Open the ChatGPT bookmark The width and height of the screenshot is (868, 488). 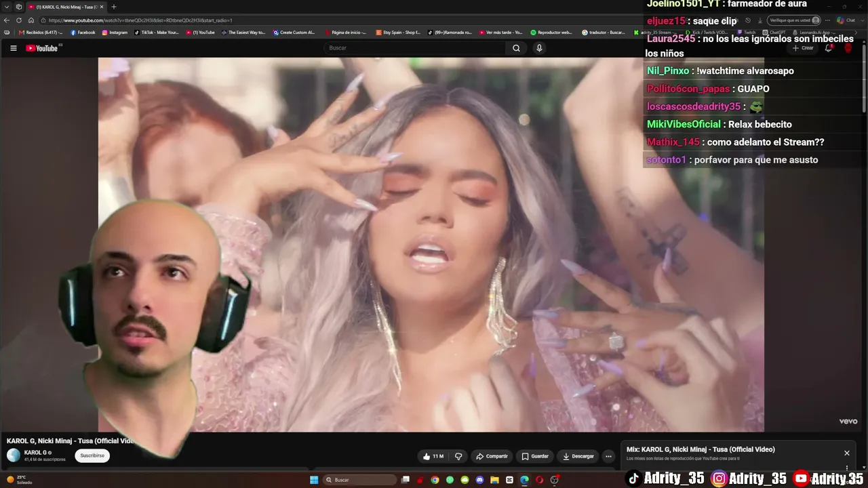[774, 33]
